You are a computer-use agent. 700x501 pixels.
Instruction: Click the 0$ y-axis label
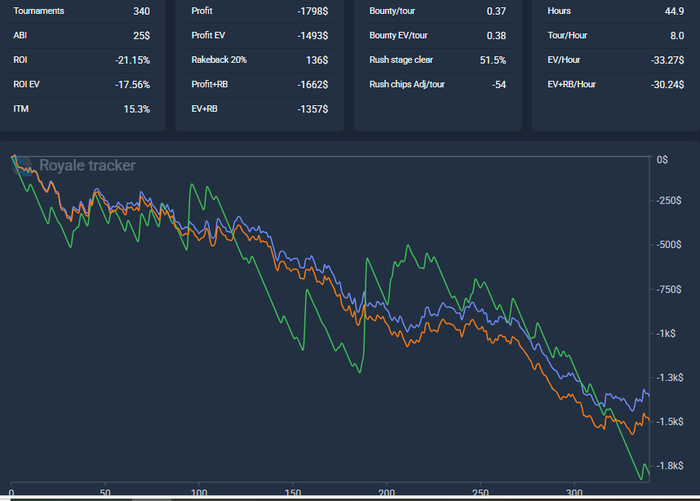click(662, 160)
